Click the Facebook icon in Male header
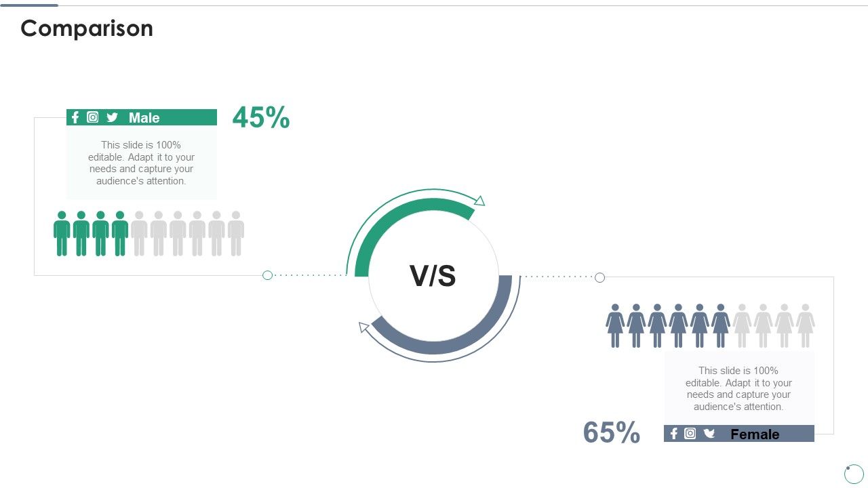Viewport: 868px width, 488px height. pyautogui.click(x=75, y=117)
